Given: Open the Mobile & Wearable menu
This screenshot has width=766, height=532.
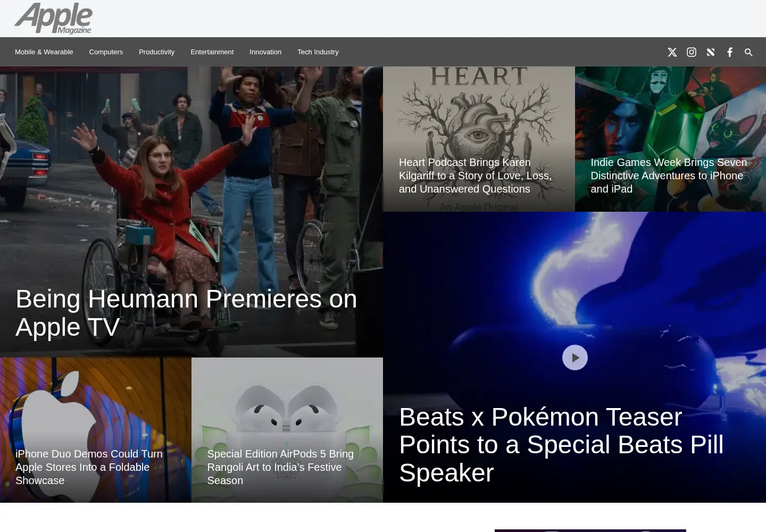Looking at the screenshot, I should [x=44, y=52].
